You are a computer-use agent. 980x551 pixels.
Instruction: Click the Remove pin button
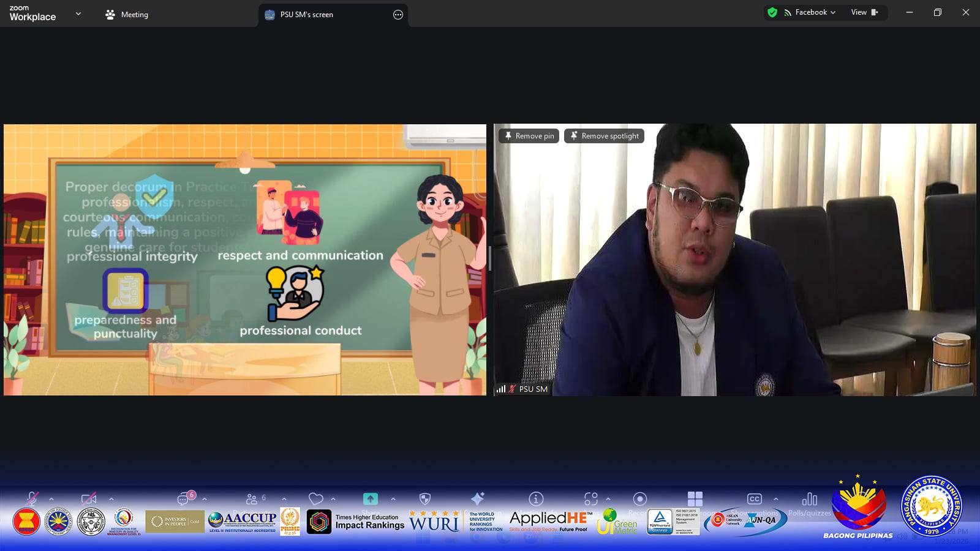pos(529,136)
